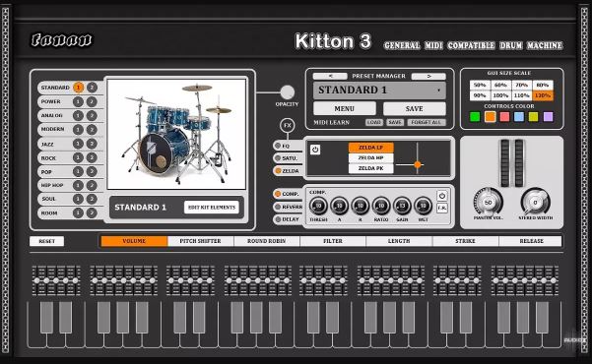Screen dimensions: 592x364
Task: Click the next preset arrow button
Action: tap(428, 76)
